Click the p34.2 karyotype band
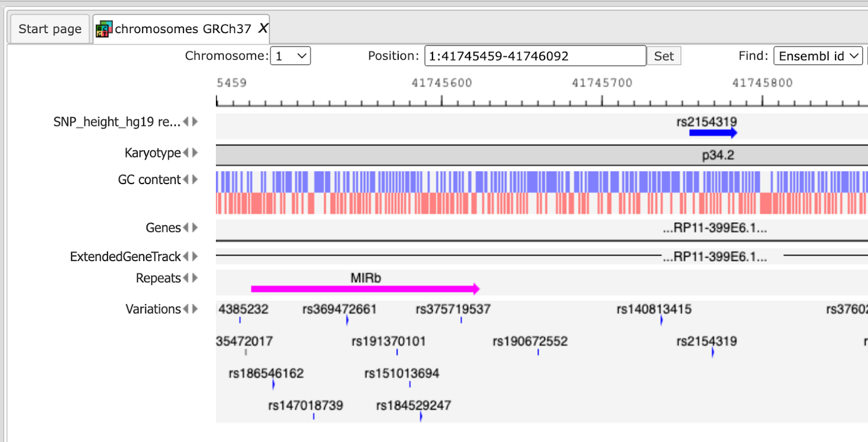This screenshot has width=868, height=442. pos(718,155)
